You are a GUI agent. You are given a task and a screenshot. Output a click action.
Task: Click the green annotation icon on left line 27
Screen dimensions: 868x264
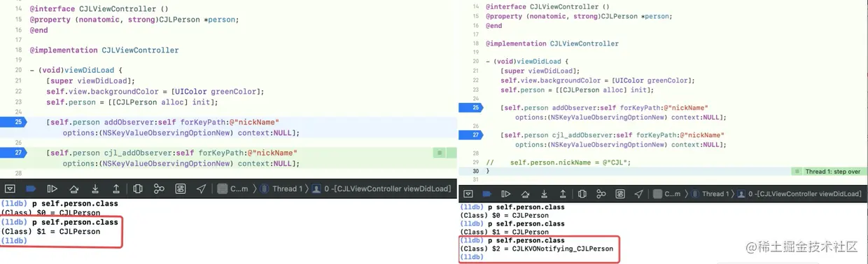440,153
